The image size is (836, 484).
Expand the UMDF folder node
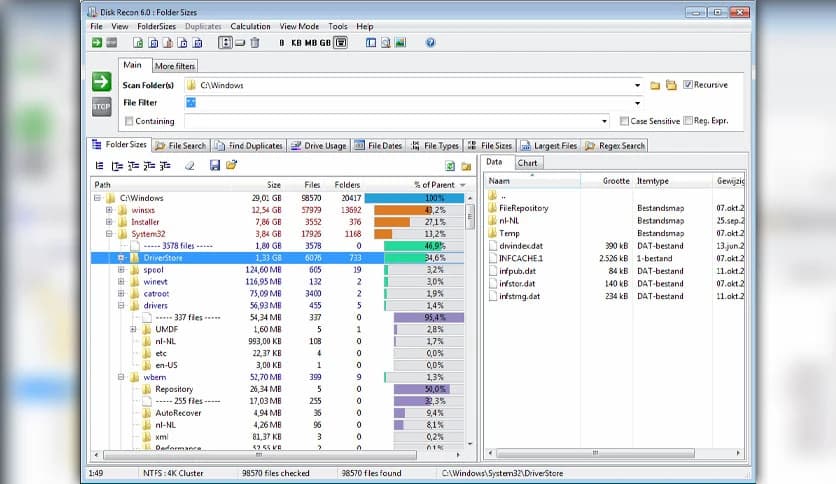tap(133, 329)
